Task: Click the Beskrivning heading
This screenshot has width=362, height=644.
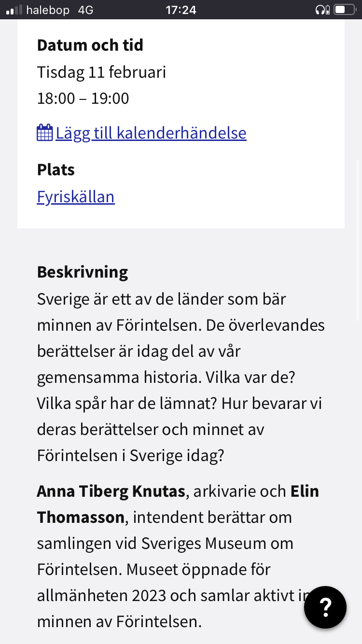Action: pyautogui.click(x=83, y=272)
